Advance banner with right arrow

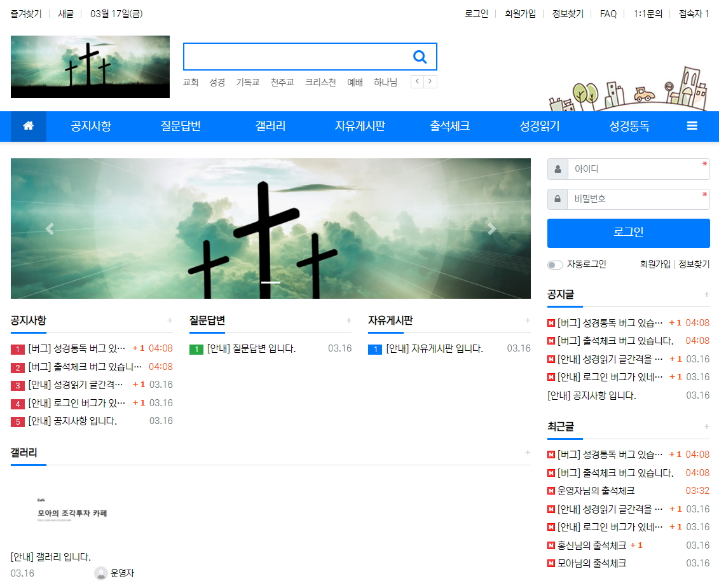(491, 229)
